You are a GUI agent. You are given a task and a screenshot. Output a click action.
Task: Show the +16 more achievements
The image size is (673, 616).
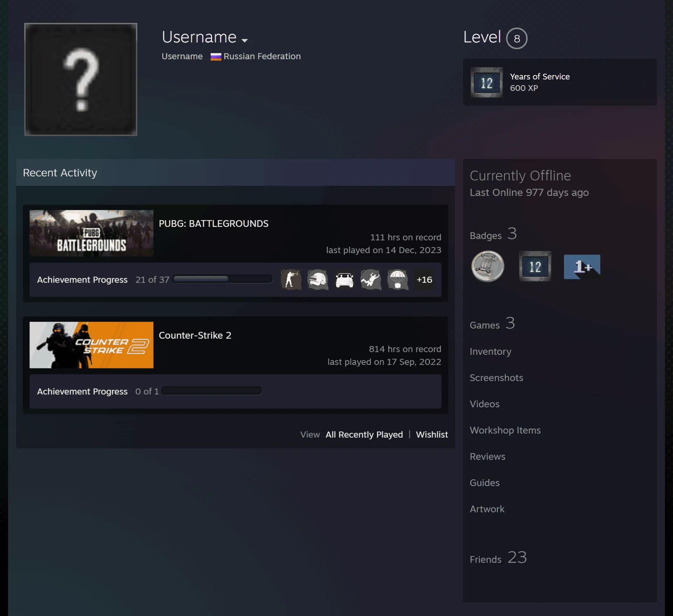pos(424,280)
